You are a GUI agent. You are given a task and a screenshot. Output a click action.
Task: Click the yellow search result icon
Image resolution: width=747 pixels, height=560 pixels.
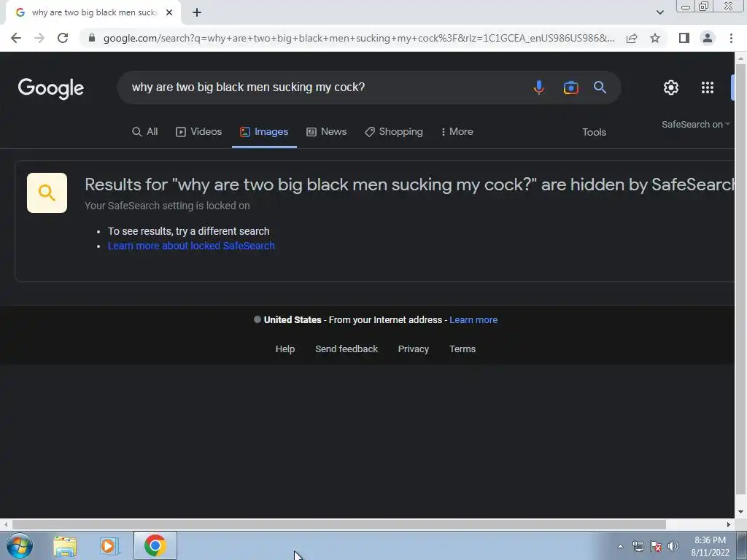click(x=47, y=192)
